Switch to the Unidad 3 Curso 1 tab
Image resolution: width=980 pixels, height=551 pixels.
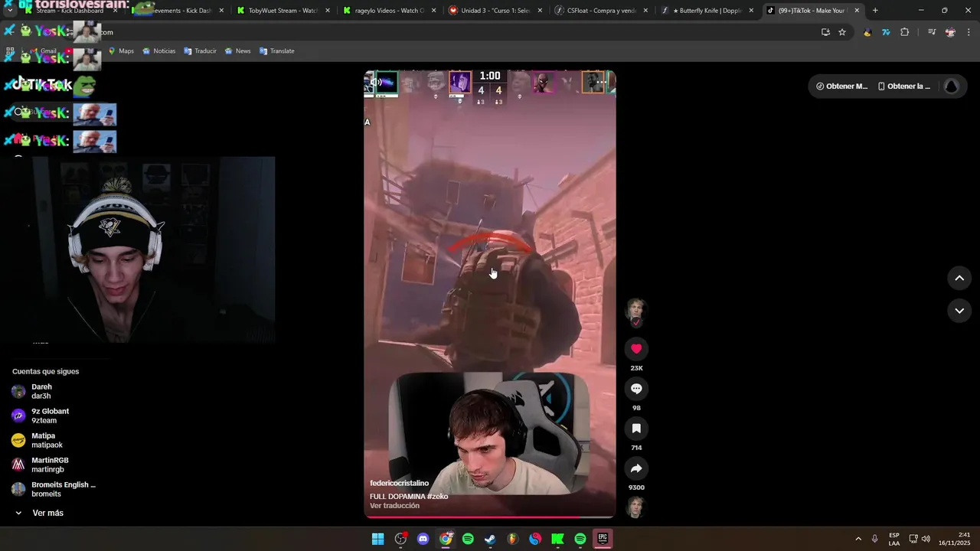pyautogui.click(x=495, y=11)
